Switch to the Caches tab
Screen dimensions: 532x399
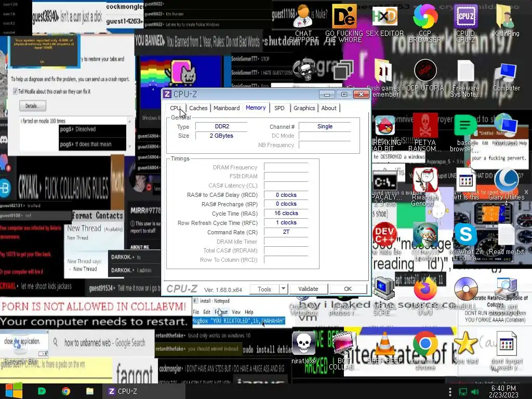pyautogui.click(x=198, y=108)
